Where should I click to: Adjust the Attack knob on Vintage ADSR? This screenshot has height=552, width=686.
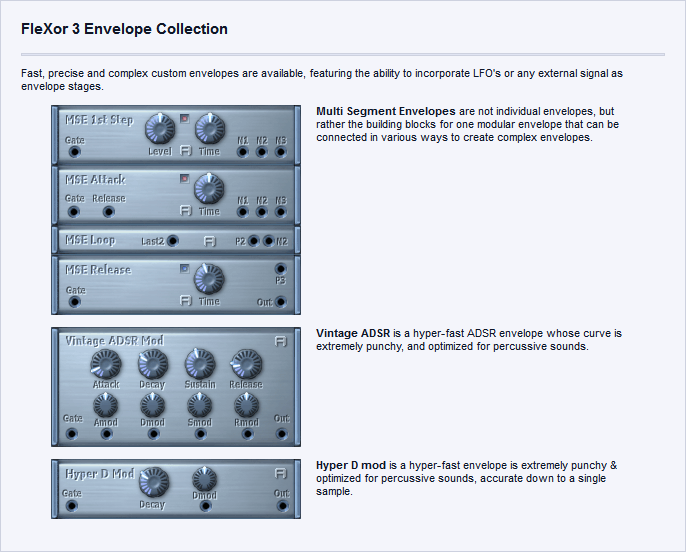(x=106, y=364)
